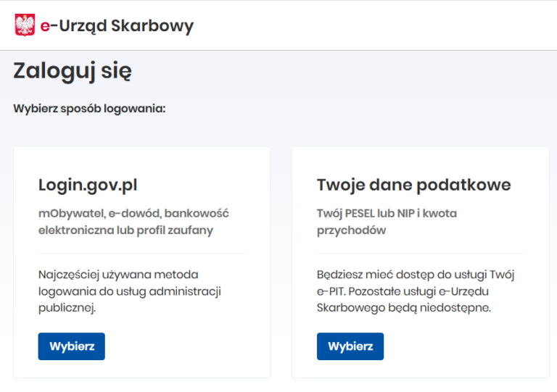Click the "Zaloguj się" page heading

click(73, 71)
